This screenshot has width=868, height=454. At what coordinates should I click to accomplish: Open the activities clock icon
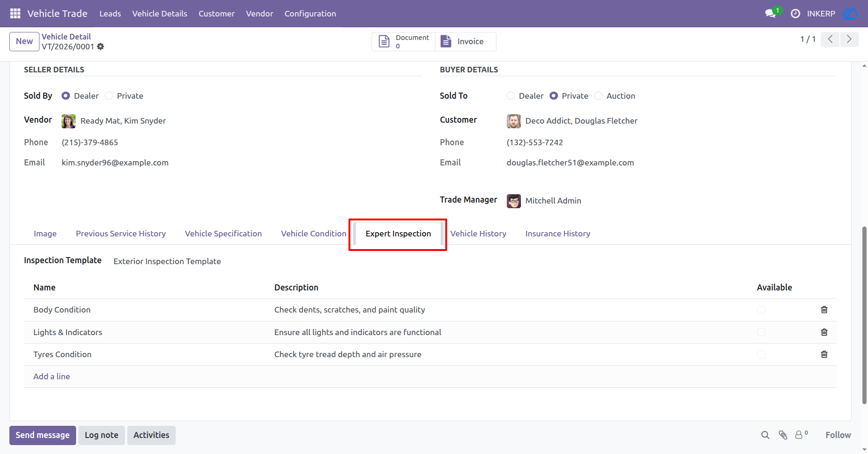[x=795, y=14]
